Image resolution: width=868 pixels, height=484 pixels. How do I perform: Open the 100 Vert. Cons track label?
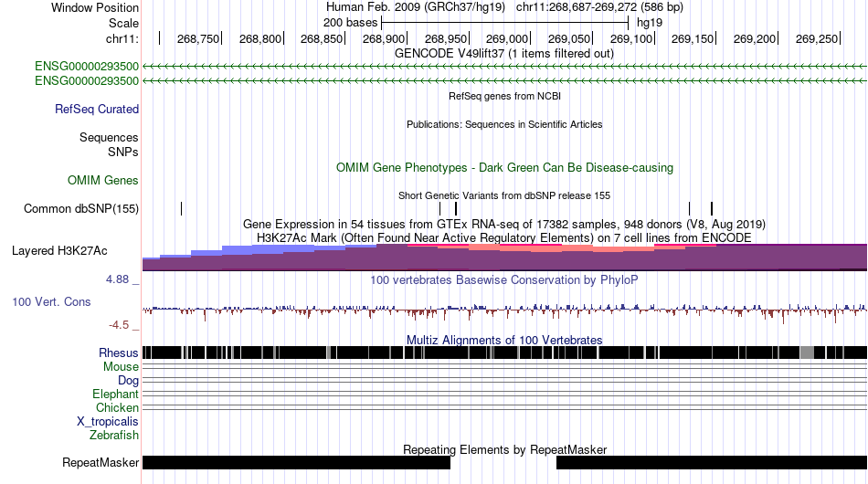(51, 301)
